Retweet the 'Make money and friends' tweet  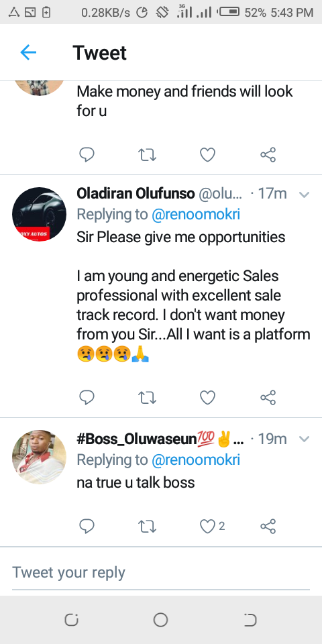click(x=147, y=155)
